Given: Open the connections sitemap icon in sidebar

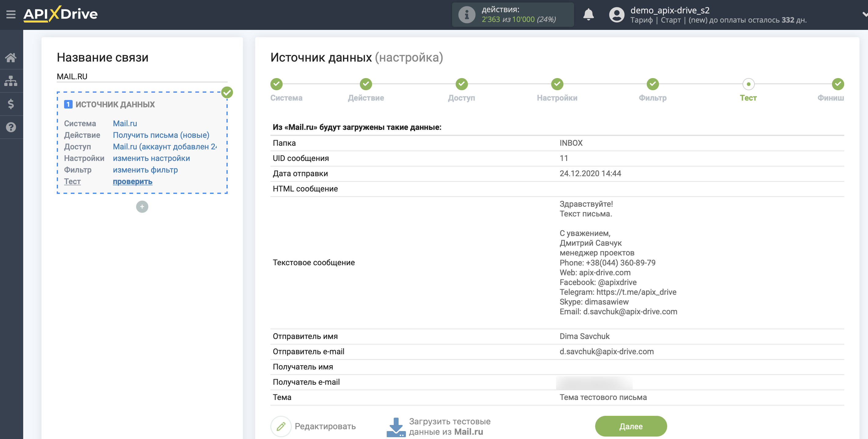Looking at the screenshot, I should click(11, 81).
